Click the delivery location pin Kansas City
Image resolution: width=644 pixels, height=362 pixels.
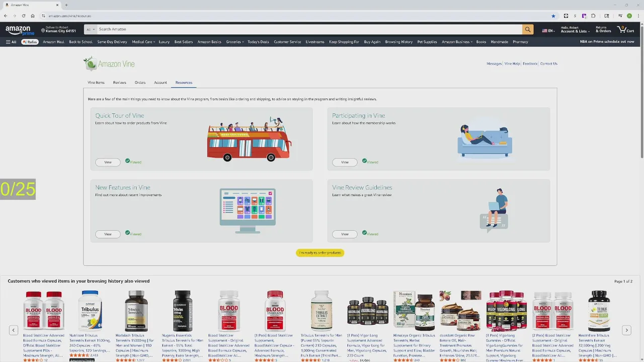click(57, 29)
